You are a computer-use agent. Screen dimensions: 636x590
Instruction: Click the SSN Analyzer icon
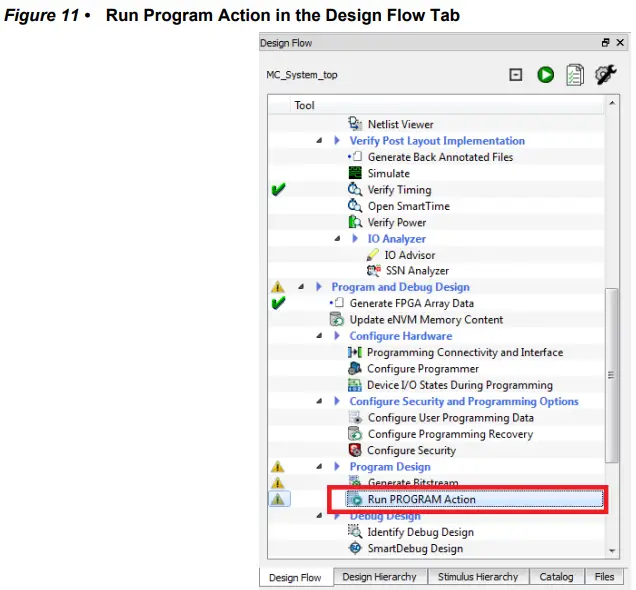(374, 271)
